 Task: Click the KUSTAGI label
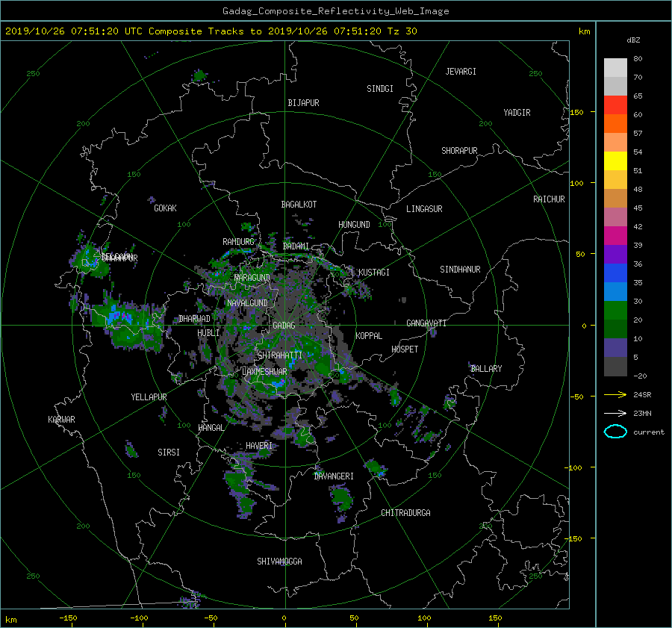coord(374,273)
